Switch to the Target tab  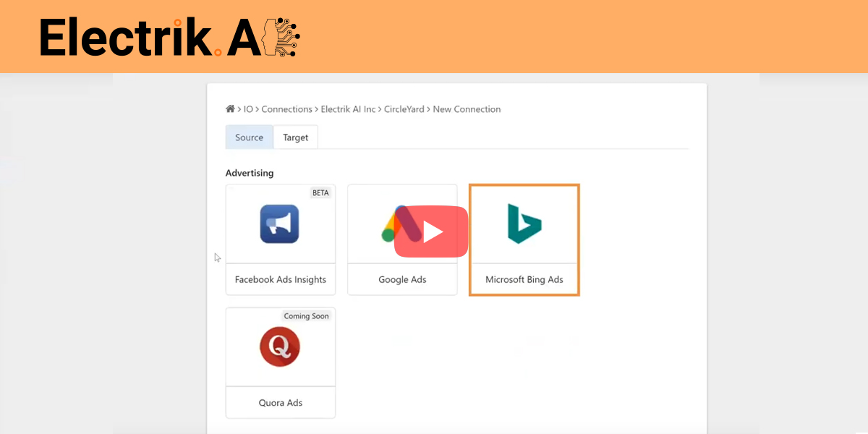point(295,137)
